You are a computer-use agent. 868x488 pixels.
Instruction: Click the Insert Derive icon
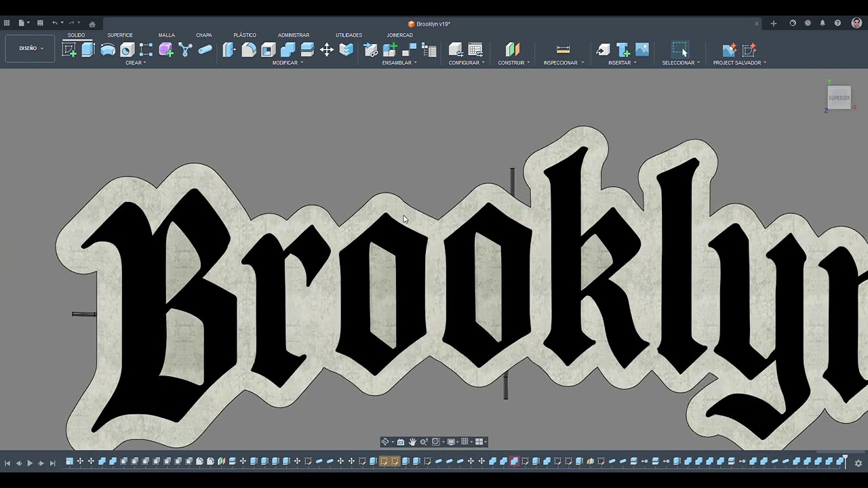tap(603, 49)
